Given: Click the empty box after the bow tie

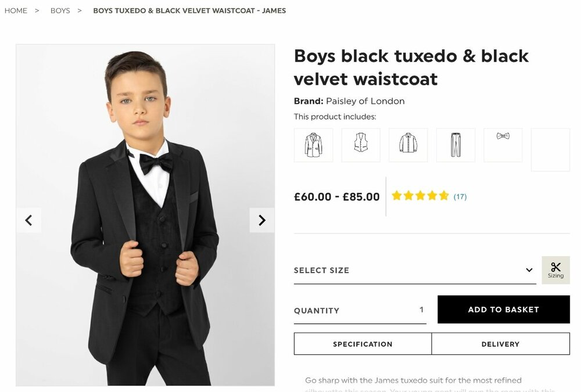Looking at the screenshot, I should (550, 150).
